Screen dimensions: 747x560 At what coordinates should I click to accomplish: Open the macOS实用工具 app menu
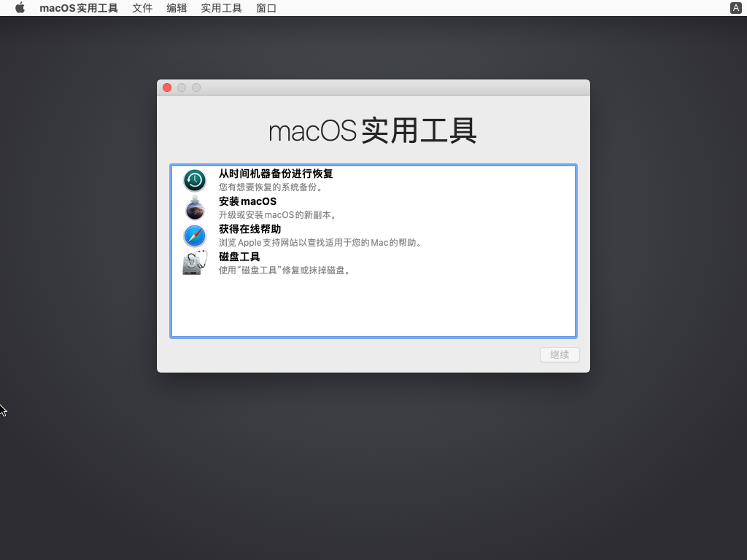[79, 8]
